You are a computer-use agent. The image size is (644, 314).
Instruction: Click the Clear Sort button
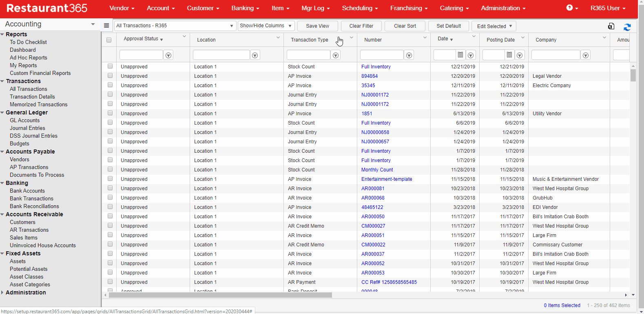tap(405, 26)
